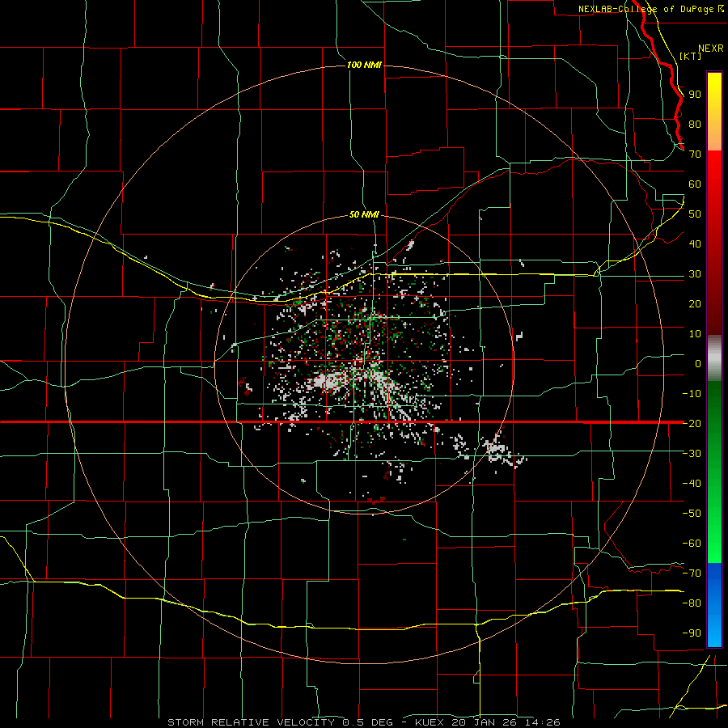Select the 40 value on velocity scale
728x728 pixels.
click(695, 243)
